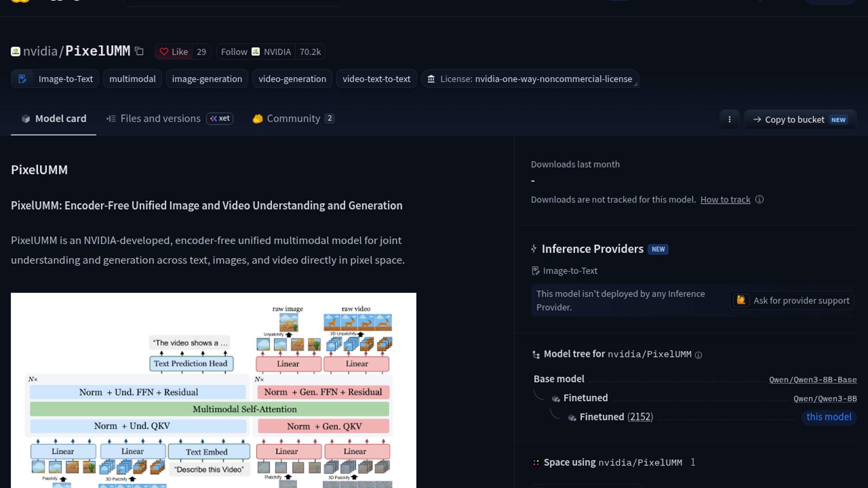The image size is (868, 488).
Task: Click the Image-to-Text tag icon
Action: (22, 79)
